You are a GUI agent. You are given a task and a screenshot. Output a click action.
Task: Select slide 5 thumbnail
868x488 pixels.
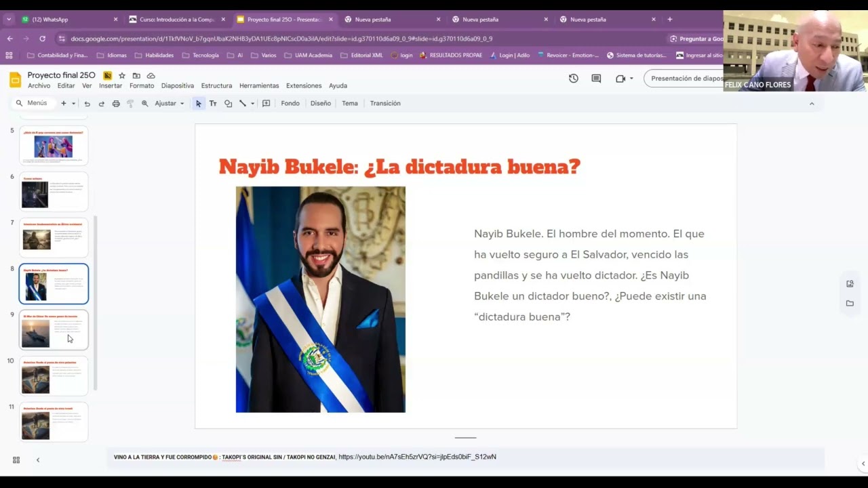(54, 145)
